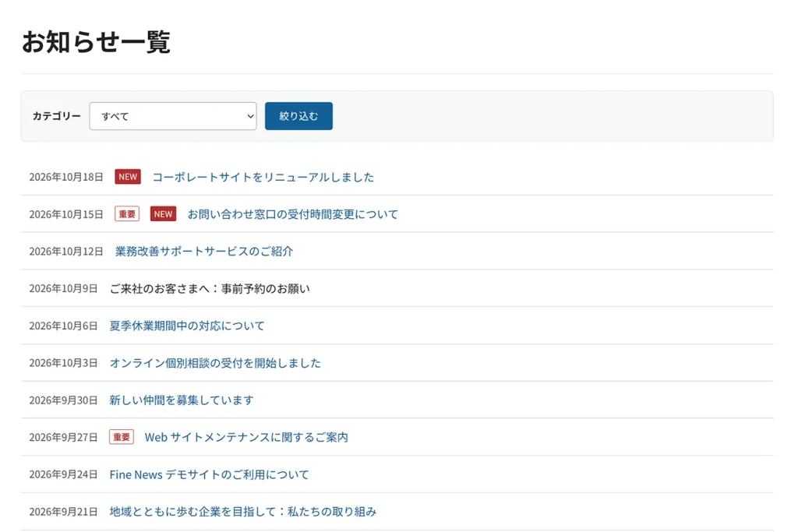The image size is (798, 532).
Task: Click the date 2026年10月9日
Action: tap(63, 288)
